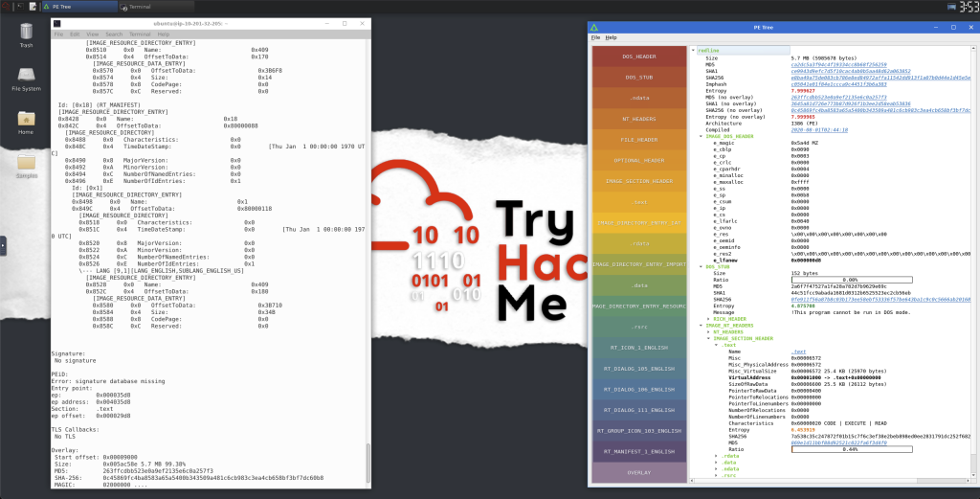Switch to Terminal in the taskbar
Screen dimensions: 980x499
click(156, 7)
